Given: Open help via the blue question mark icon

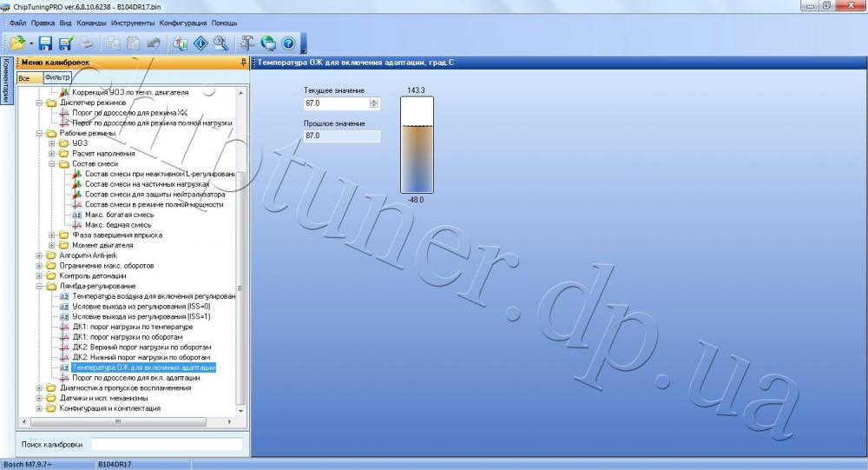Looking at the screenshot, I should pyautogui.click(x=288, y=43).
